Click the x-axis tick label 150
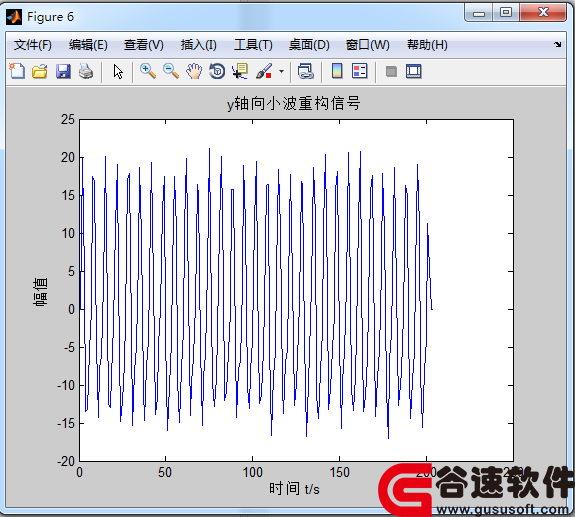Screen dimensions: 575x517 [x=339, y=472]
